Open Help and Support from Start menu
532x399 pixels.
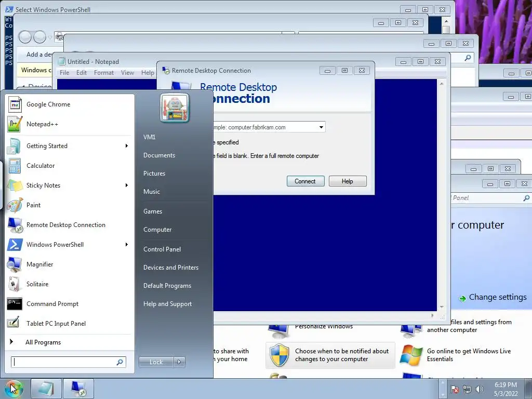167,304
